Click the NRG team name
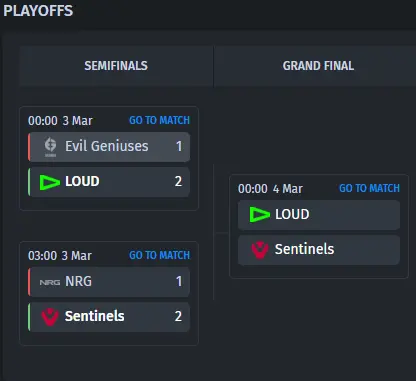The height and width of the screenshot is (381, 416). pos(78,281)
